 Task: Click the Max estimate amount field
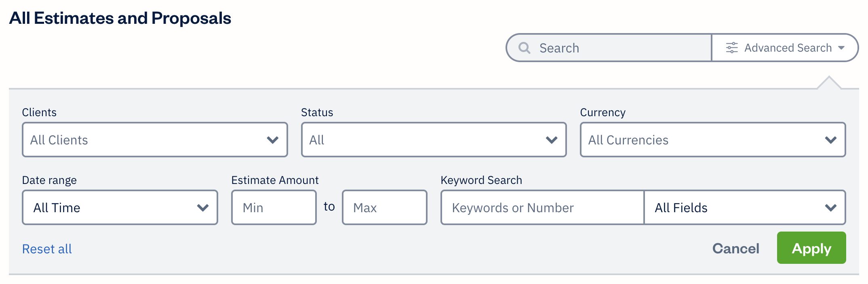tap(384, 207)
